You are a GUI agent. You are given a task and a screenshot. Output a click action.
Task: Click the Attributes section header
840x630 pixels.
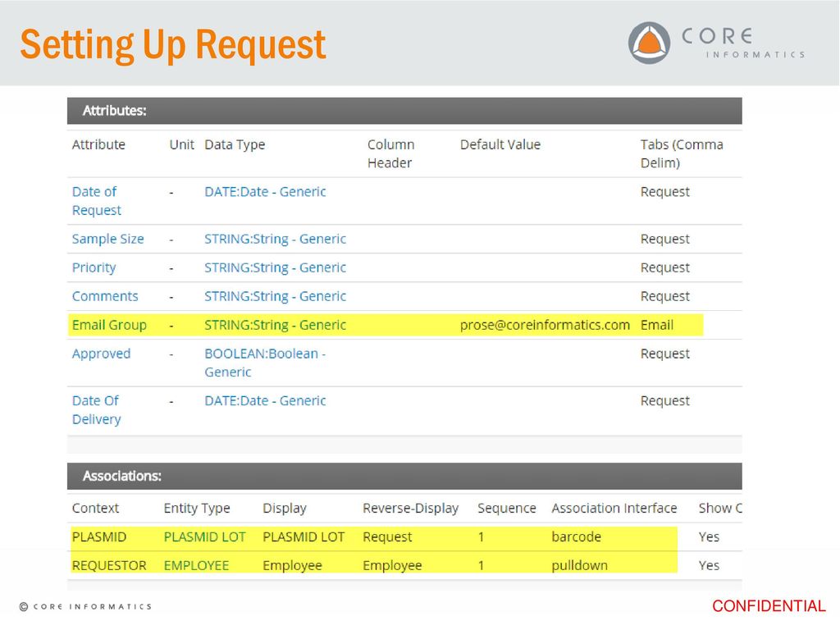(404, 111)
